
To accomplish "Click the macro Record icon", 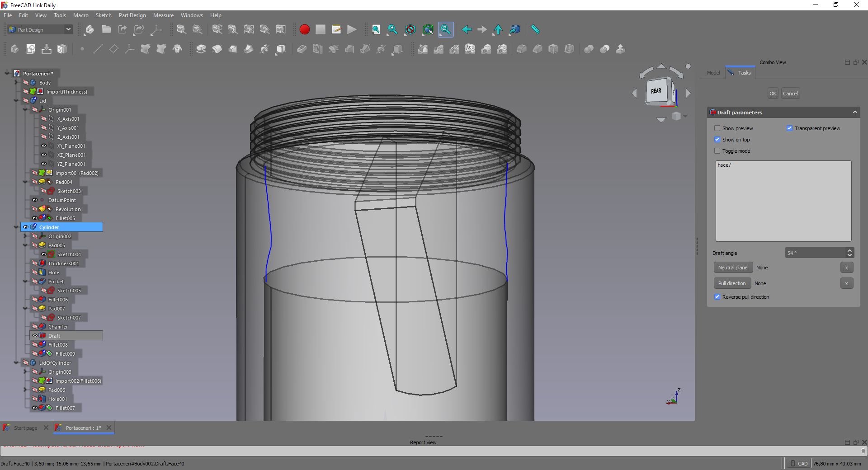I will point(304,30).
